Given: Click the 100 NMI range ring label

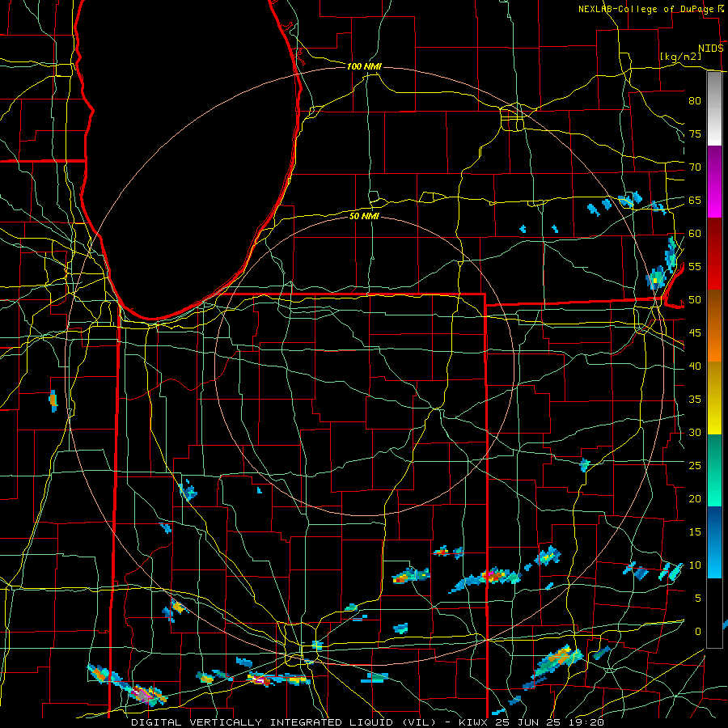Looking at the screenshot, I should (364, 66).
